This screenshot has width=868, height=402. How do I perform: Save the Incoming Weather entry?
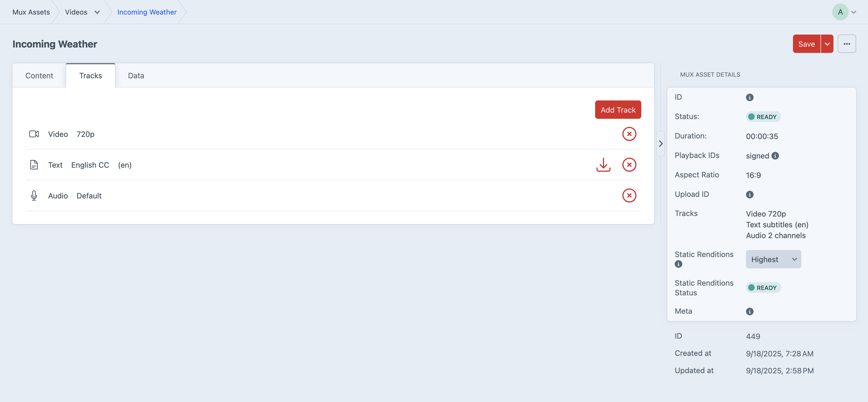[806, 44]
